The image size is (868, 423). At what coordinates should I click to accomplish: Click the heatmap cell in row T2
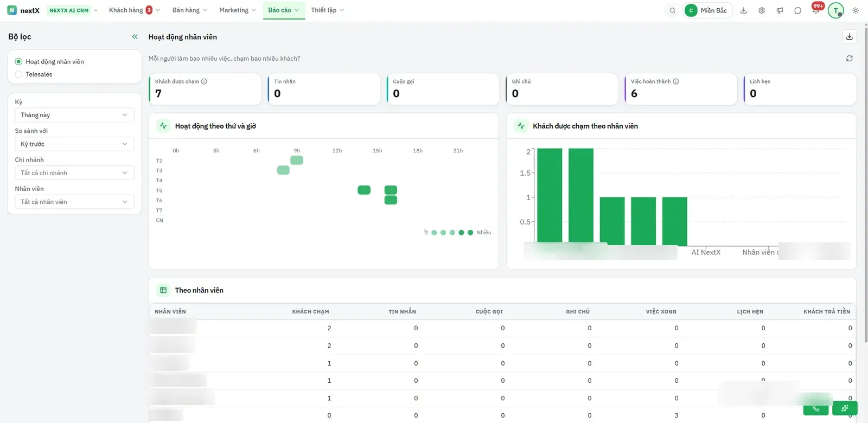297,160
